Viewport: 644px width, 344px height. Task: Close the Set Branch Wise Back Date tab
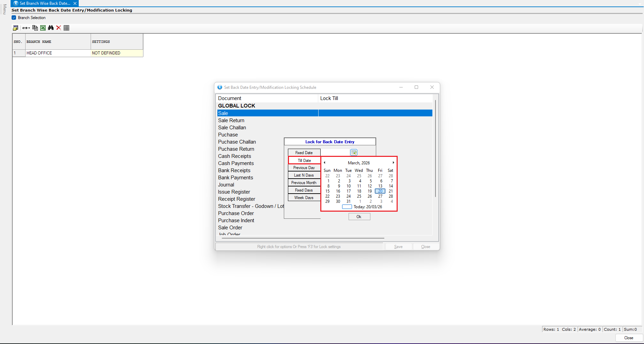pyautogui.click(x=75, y=3)
